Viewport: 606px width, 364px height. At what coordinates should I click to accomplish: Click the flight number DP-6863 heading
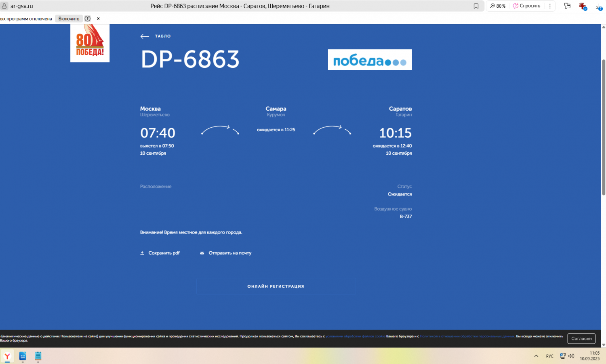(x=190, y=59)
